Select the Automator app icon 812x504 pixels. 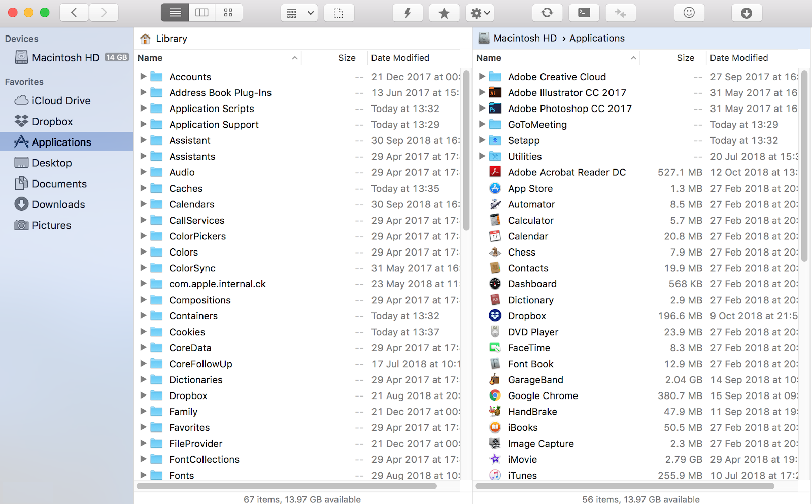click(x=495, y=204)
